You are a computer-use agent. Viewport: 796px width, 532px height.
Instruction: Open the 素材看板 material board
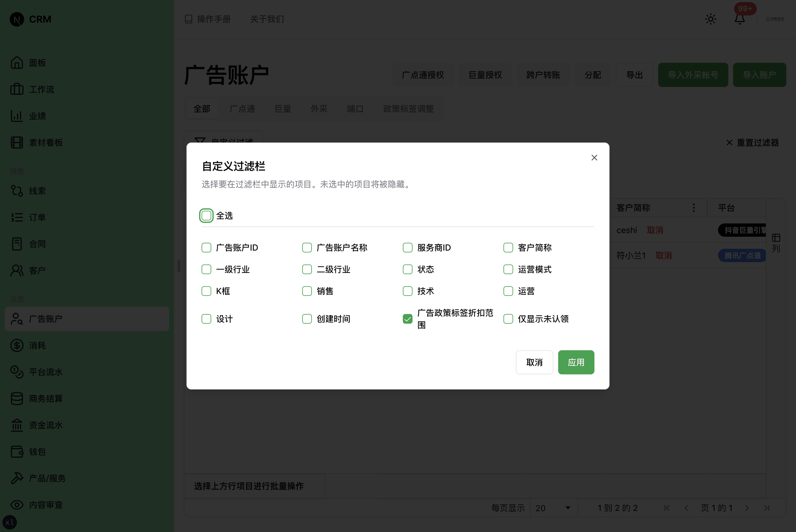[45, 143]
